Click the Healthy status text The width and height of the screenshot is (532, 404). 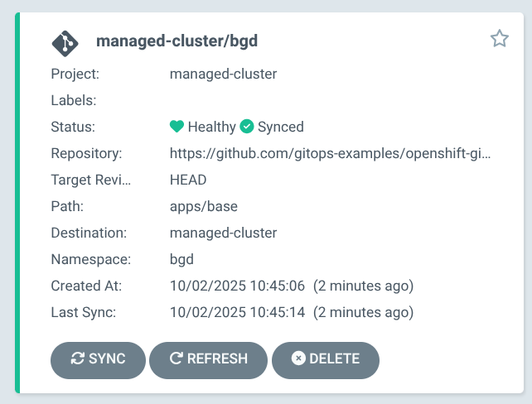[212, 127]
